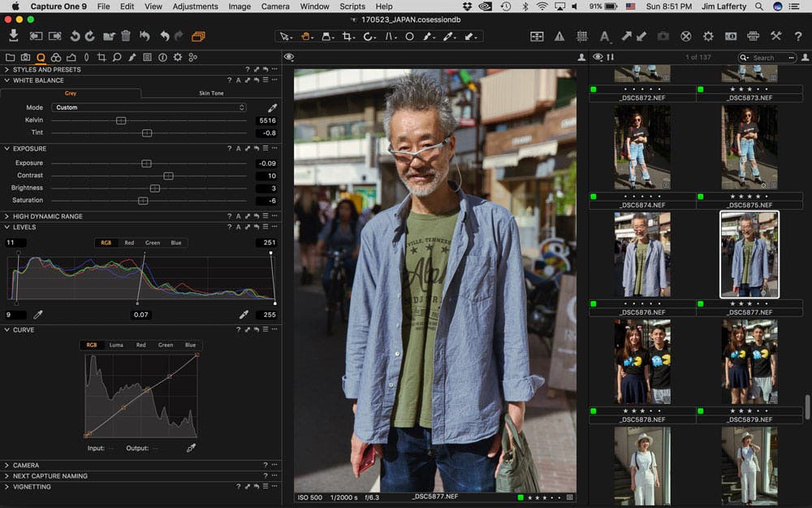The image size is (812, 508).
Task: Collapse the White Balance panel
Action: pos(6,80)
